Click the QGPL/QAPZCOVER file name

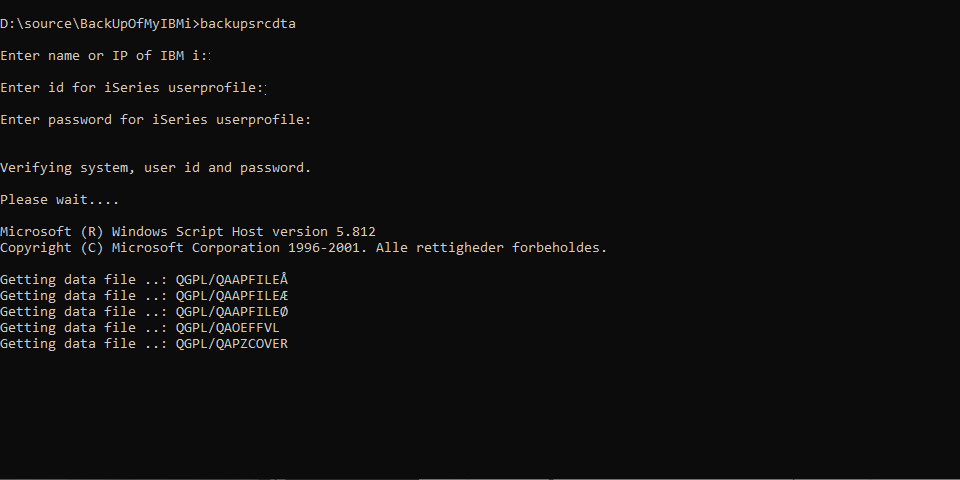(x=231, y=343)
